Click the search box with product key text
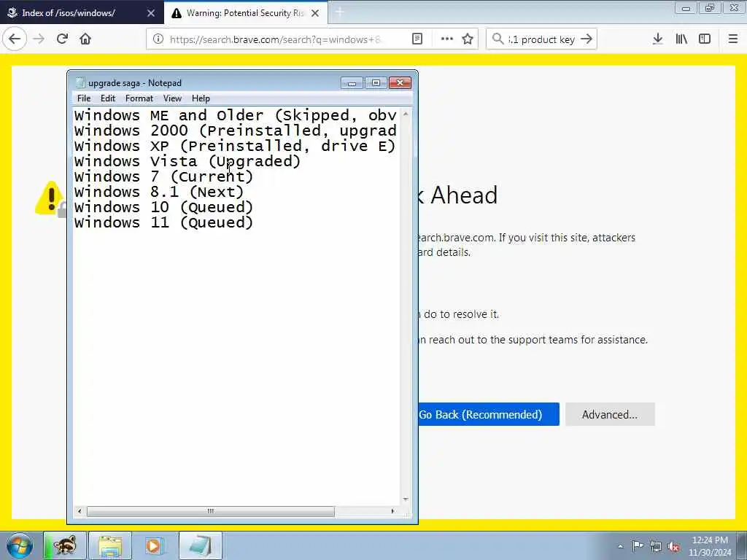The height and width of the screenshot is (560, 747). coord(541,39)
